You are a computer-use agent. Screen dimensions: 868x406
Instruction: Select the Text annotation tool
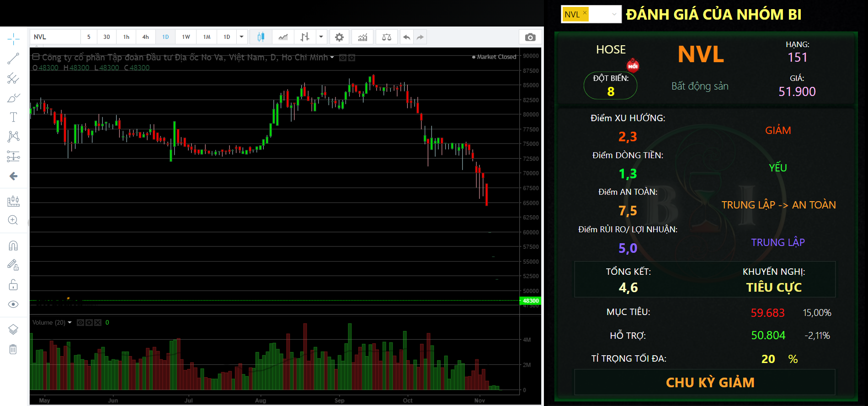(13, 118)
